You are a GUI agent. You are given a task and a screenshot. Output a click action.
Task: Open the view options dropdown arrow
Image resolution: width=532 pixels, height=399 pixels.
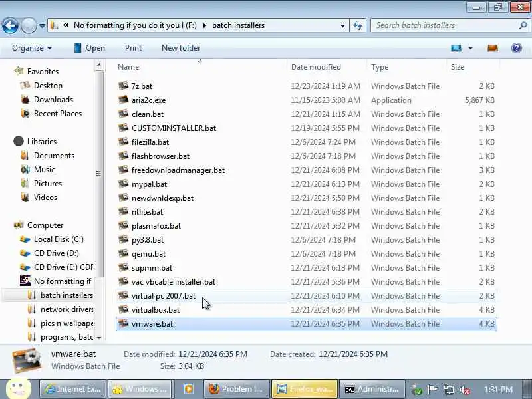(x=471, y=48)
